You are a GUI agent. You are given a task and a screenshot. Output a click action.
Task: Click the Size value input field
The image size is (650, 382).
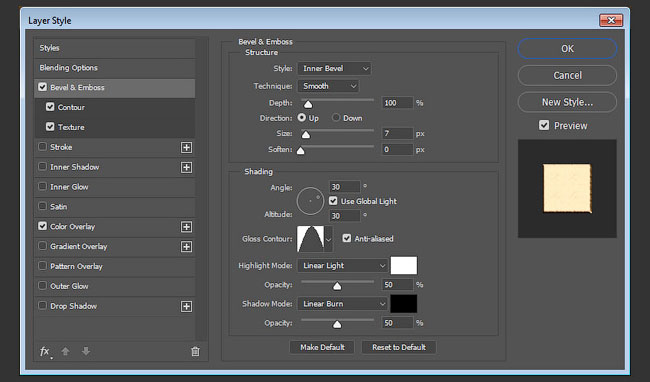(397, 133)
